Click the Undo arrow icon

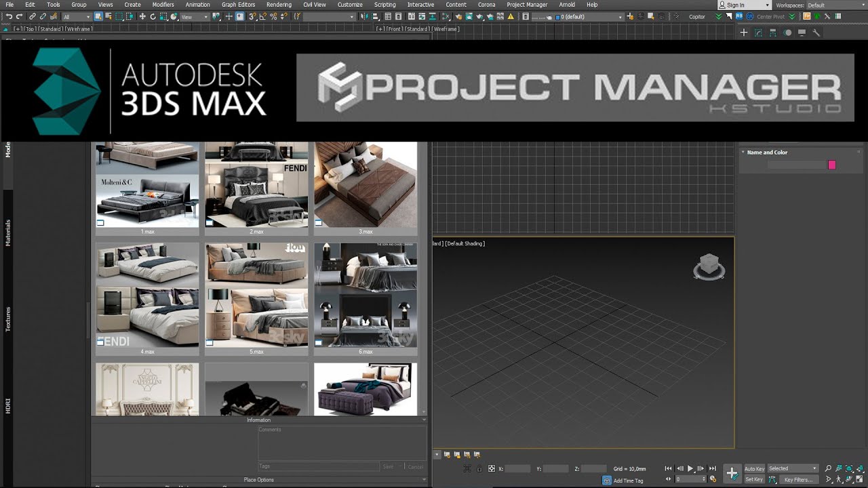[x=9, y=16]
